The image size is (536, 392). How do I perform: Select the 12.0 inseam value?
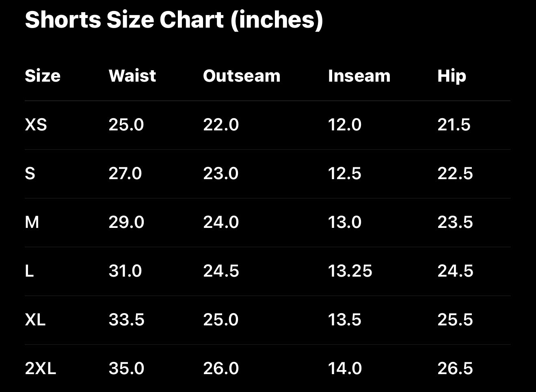(344, 125)
